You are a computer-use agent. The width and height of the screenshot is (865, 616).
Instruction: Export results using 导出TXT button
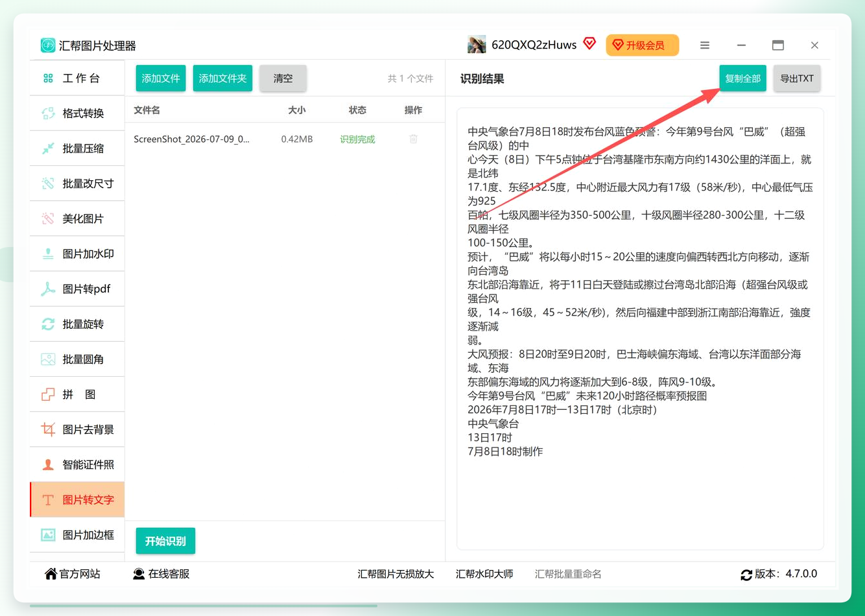click(x=797, y=78)
